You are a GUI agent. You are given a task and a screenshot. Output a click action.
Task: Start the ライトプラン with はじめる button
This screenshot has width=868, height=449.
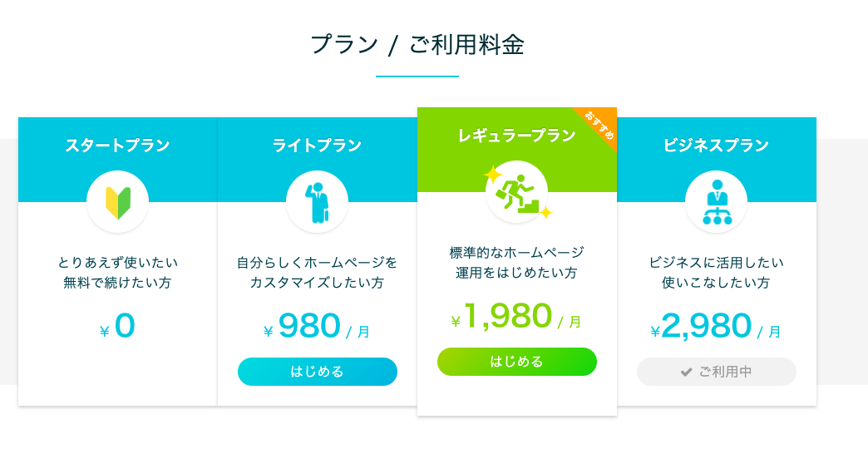point(318,372)
